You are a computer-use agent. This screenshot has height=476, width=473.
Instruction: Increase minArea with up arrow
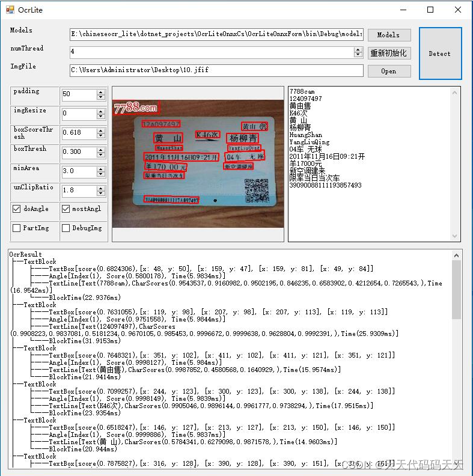[101, 169]
